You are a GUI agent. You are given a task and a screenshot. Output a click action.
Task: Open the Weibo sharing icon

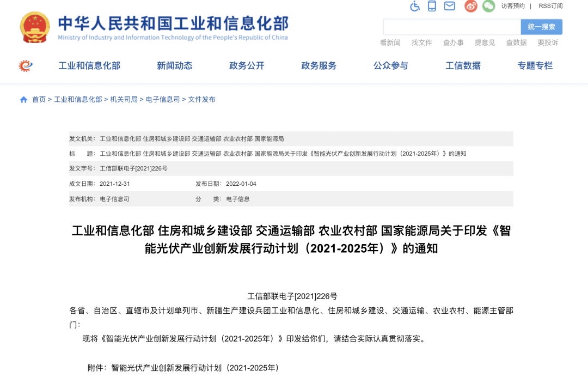pos(469,7)
